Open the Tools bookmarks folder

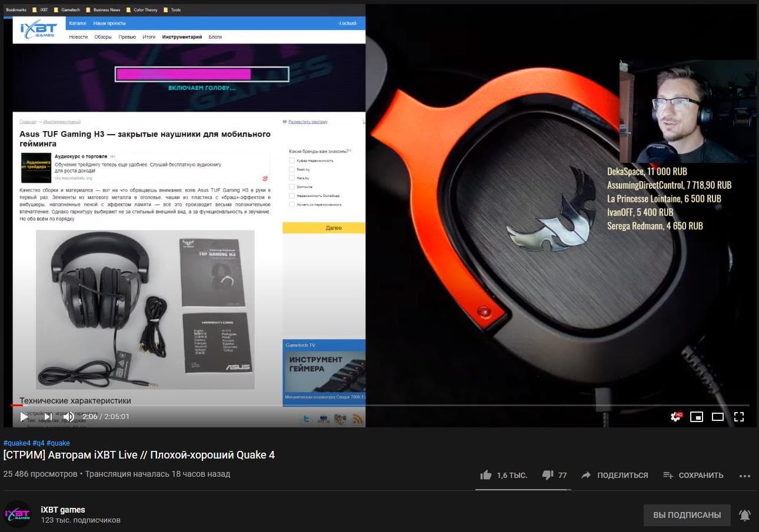pyautogui.click(x=172, y=10)
